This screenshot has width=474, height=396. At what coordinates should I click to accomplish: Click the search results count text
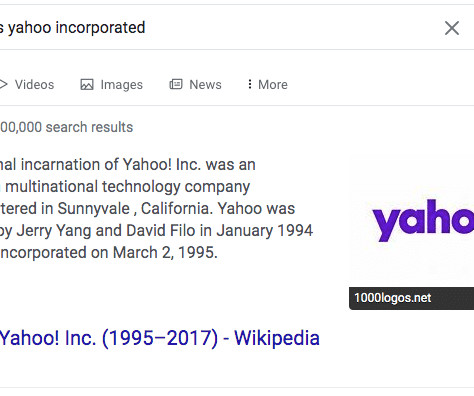[66, 127]
